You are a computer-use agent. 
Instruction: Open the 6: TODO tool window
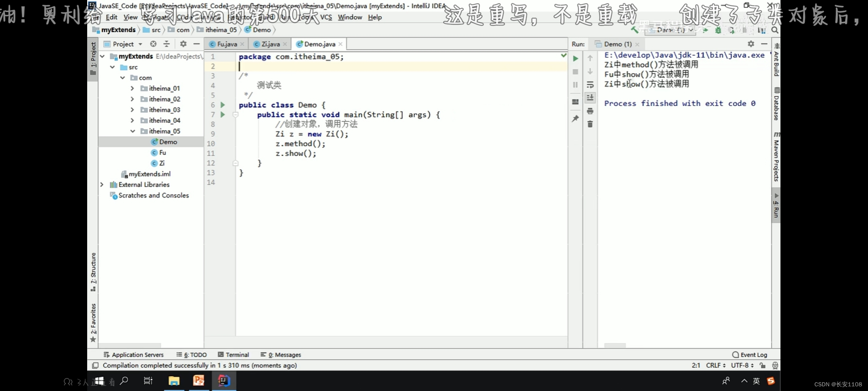pos(191,355)
